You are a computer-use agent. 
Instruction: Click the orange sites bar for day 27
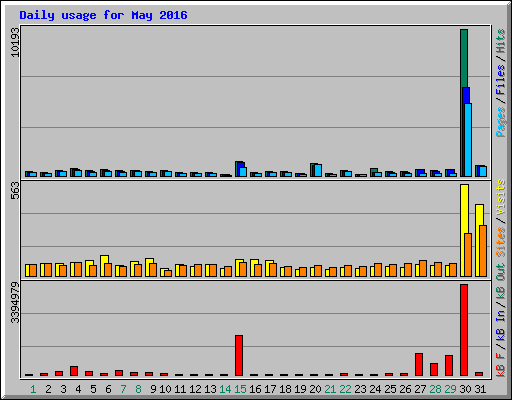[423, 269]
